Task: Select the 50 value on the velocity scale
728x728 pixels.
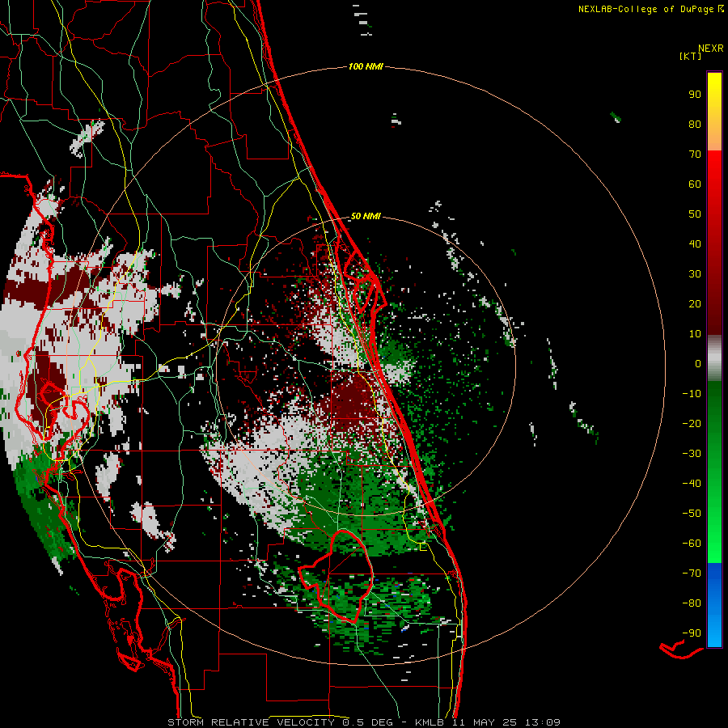Action: tap(695, 214)
